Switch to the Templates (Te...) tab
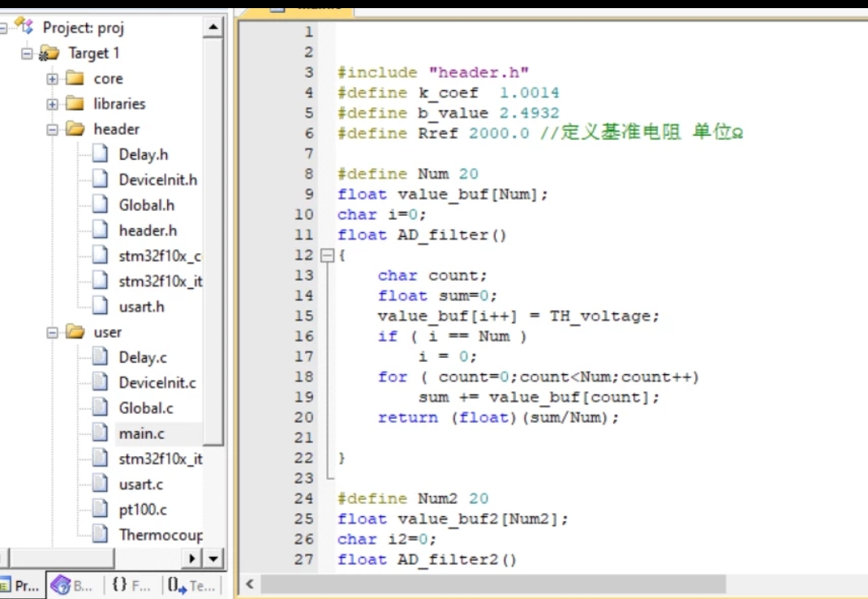This screenshot has width=868, height=599. [x=191, y=586]
